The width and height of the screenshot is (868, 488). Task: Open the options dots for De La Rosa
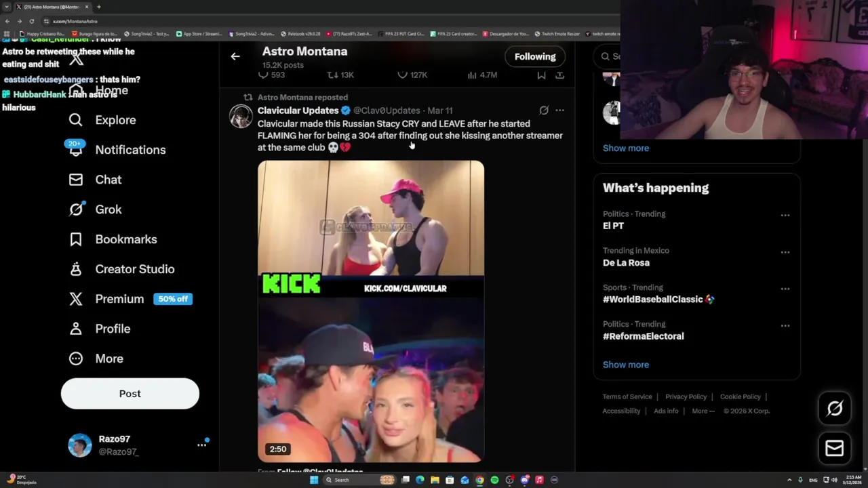[785, 252]
